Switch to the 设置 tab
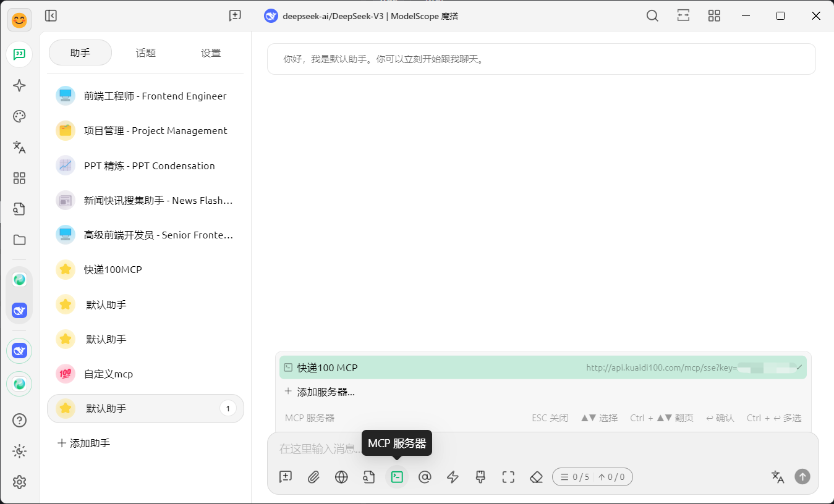Viewport: 834px width, 504px height. tap(211, 53)
